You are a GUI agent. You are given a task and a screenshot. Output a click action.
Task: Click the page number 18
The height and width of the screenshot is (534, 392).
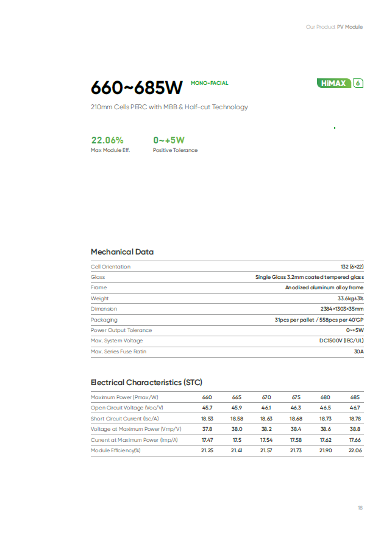point(360,508)
